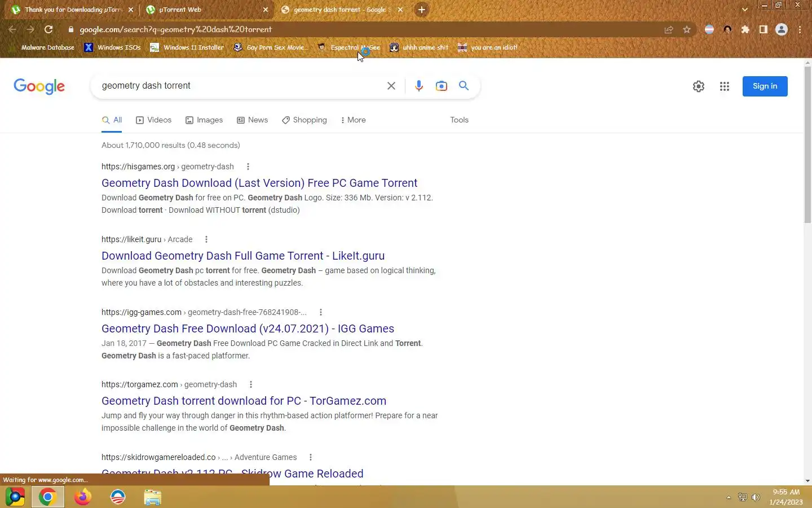Open you are an idiot bookmark
Image resolution: width=812 pixels, height=508 pixels.
[x=488, y=47]
